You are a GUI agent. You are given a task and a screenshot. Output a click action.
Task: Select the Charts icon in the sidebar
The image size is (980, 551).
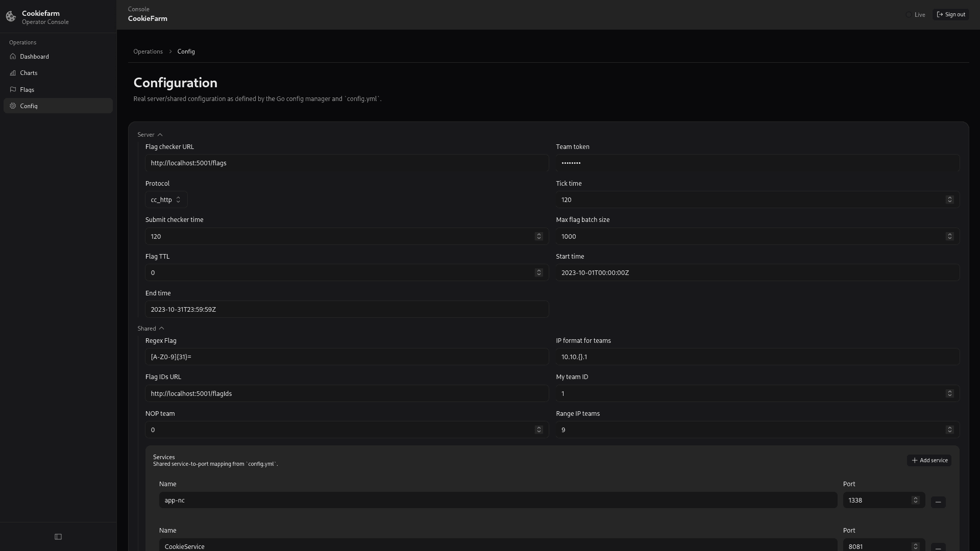[13, 73]
